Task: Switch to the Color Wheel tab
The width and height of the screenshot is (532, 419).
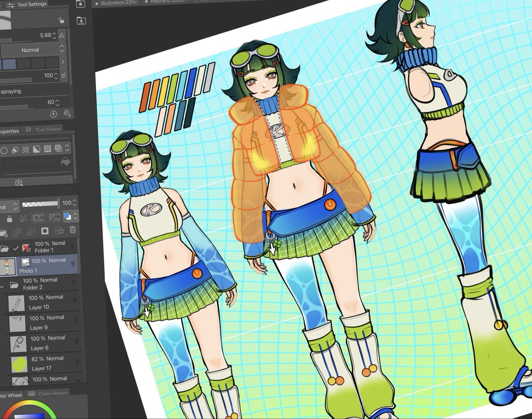Action: (x=11, y=395)
